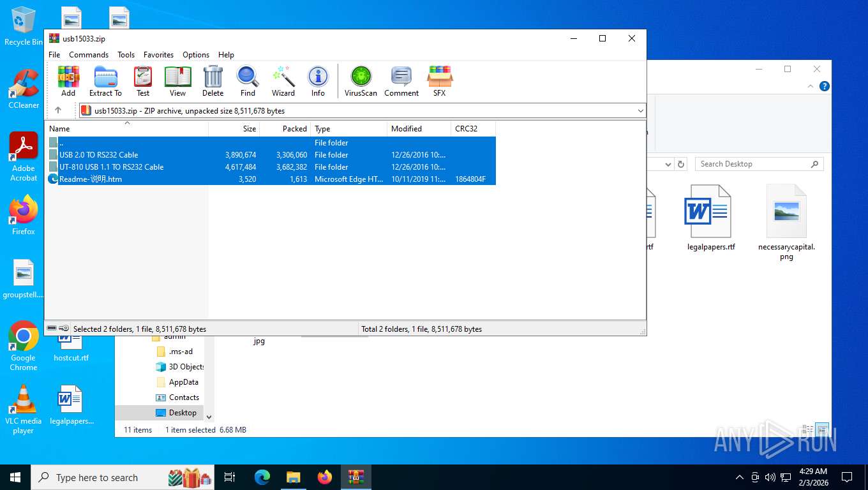The width and height of the screenshot is (868, 490).
Task: Sort by the Size column header
Action: pos(234,128)
